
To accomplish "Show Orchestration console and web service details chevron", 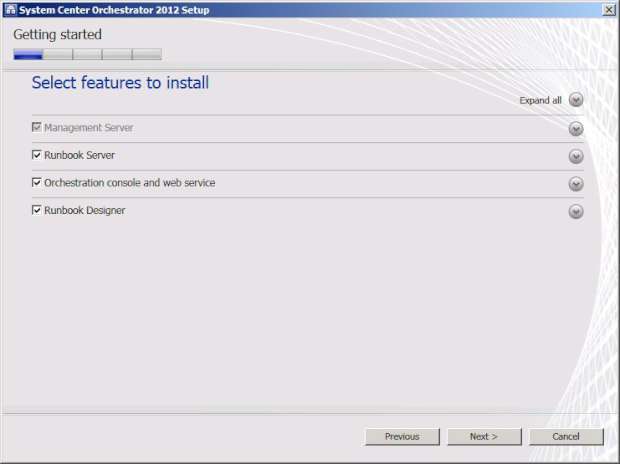I will [x=575, y=184].
